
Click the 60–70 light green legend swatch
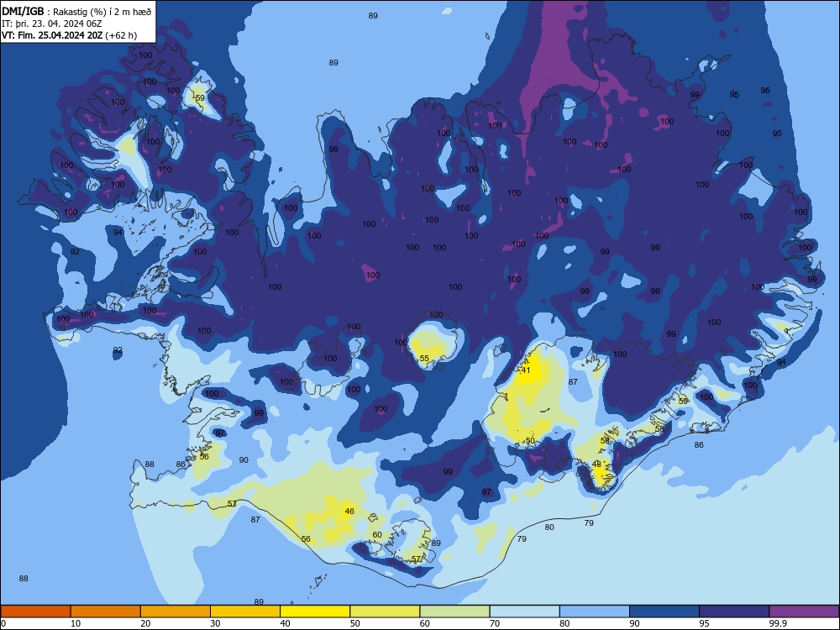pos(454,612)
